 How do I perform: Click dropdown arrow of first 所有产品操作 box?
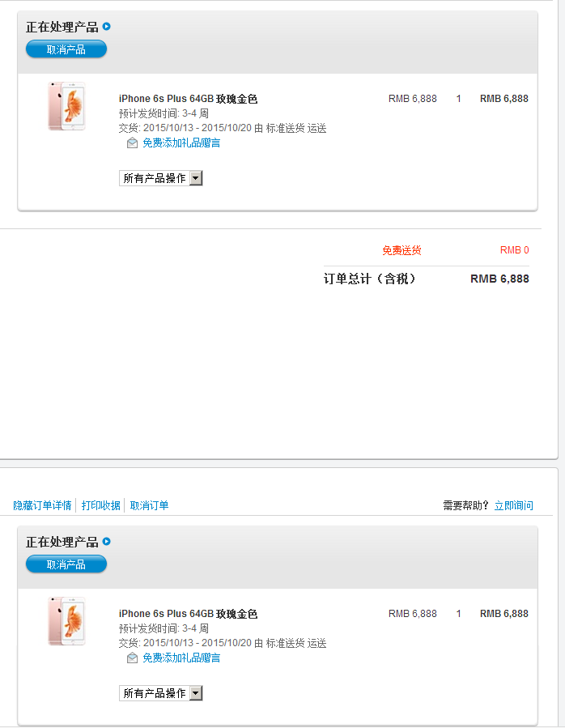coord(196,178)
